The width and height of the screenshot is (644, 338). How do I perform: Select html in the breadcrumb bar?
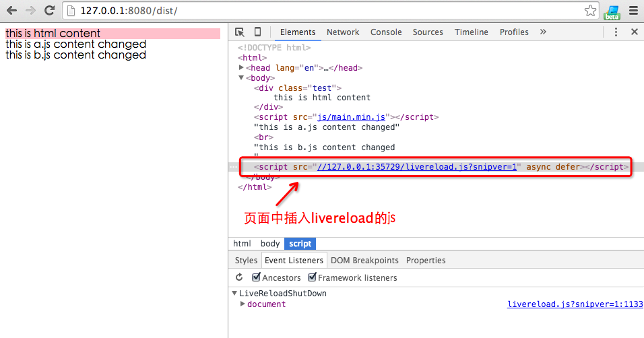point(242,244)
